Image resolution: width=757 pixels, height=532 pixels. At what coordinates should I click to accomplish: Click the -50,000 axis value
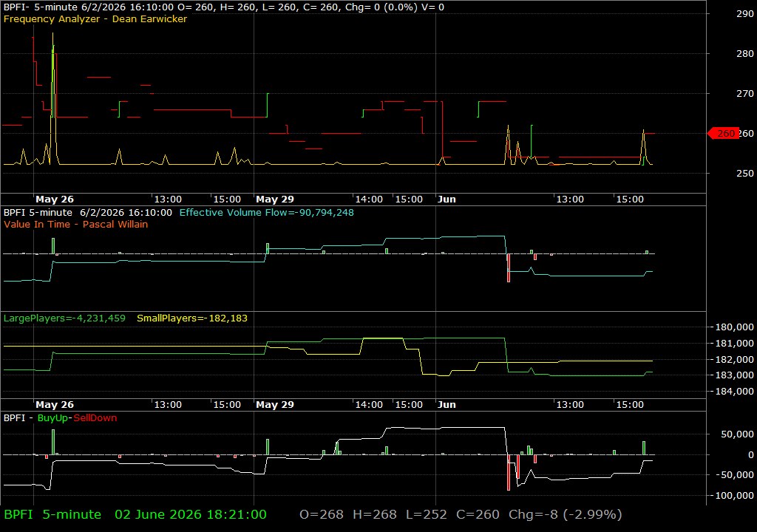click(735, 474)
